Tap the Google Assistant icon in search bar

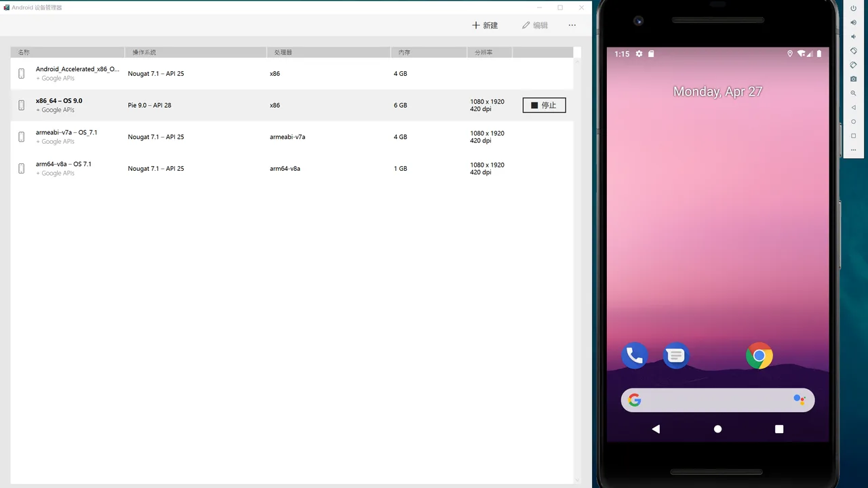[x=800, y=400]
